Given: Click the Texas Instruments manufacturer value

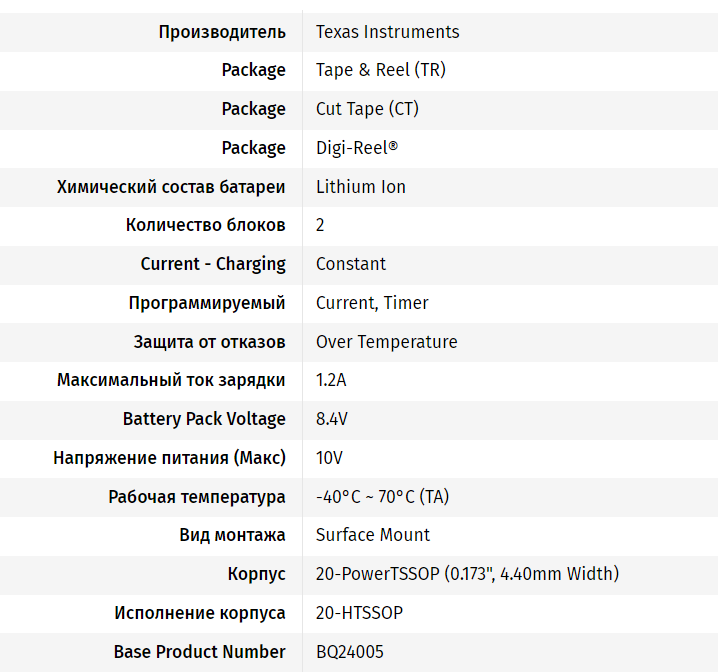Looking at the screenshot, I should click(x=387, y=32).
